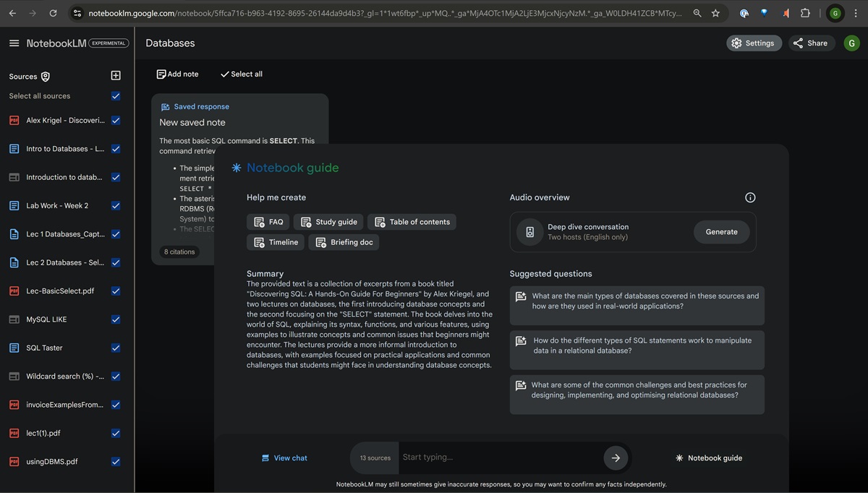Image resolution: width=868 pixels, height=493 pixels.
Task: Uncheck usingDBMS.pdf checkbox
Action: coord(116,462)
